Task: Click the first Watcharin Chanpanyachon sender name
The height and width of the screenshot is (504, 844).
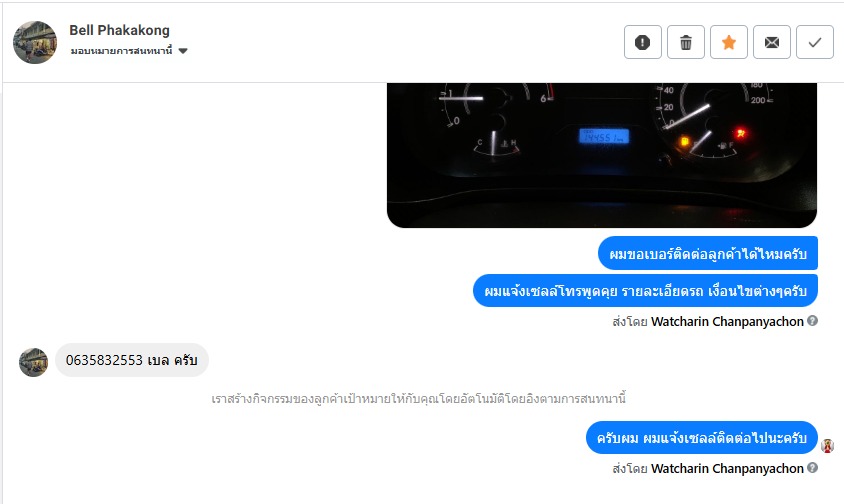Action: click(x=727, y=321)
